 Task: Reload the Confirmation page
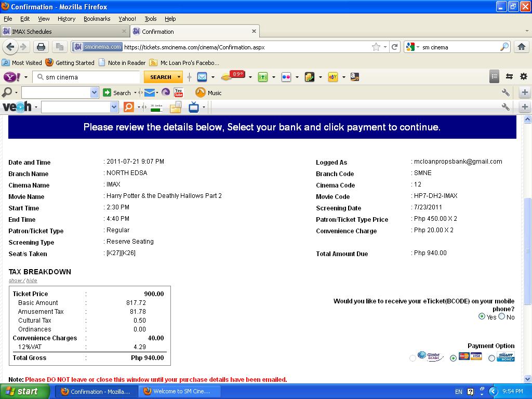pyautogui.click(x=395, y=47)
